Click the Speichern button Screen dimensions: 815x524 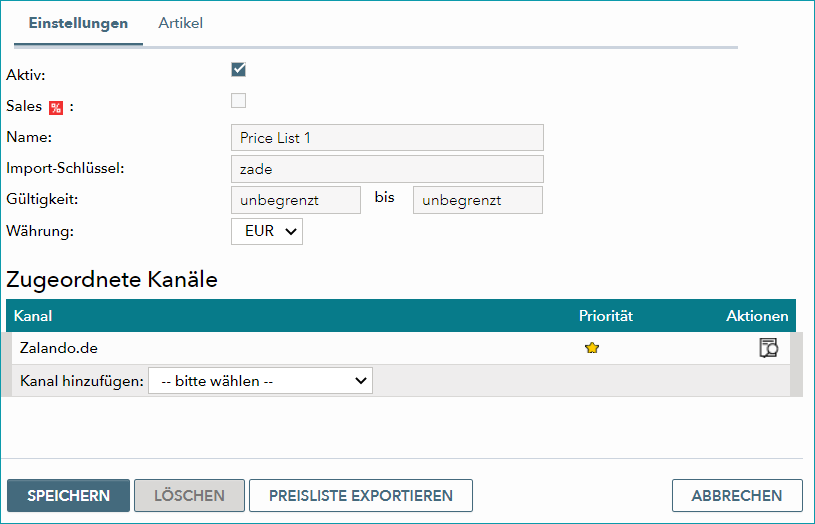68,495
